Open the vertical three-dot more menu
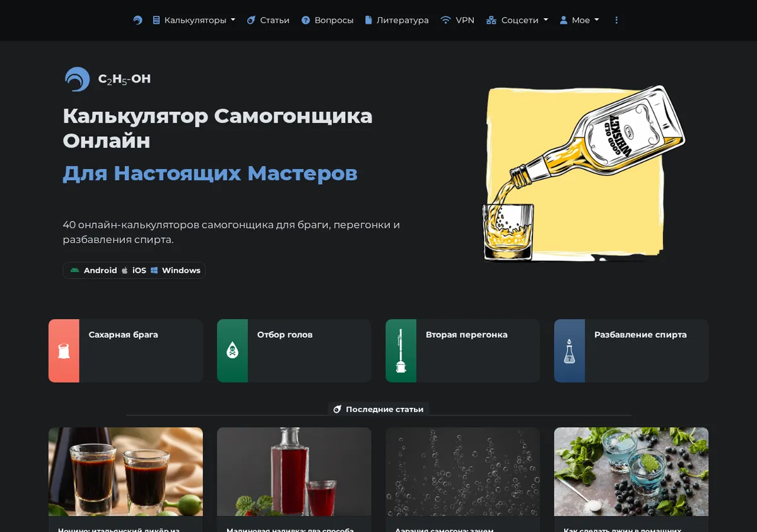This screenshot has width=757, height=532. (x=616, y=20)
